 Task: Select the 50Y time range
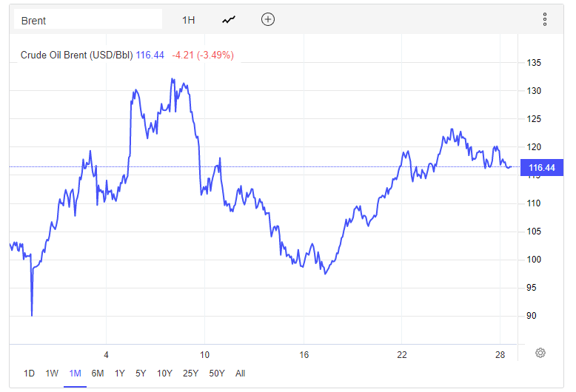tap(218, 374)
